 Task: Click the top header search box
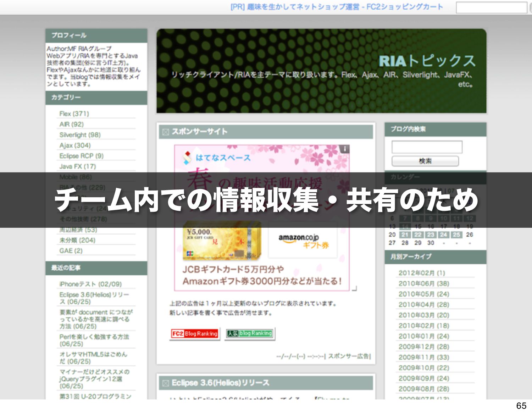pos(491,7)
